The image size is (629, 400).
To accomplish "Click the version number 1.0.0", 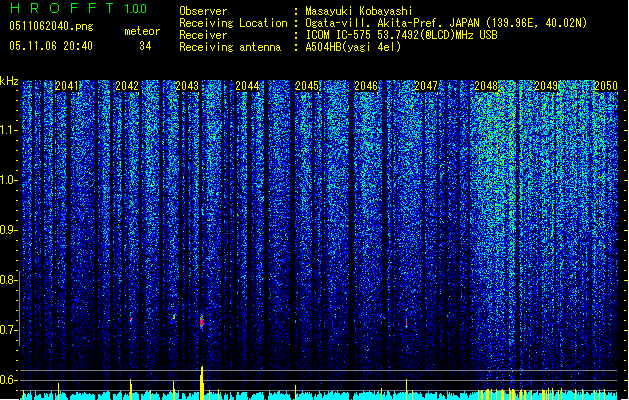I will point(135,8).
